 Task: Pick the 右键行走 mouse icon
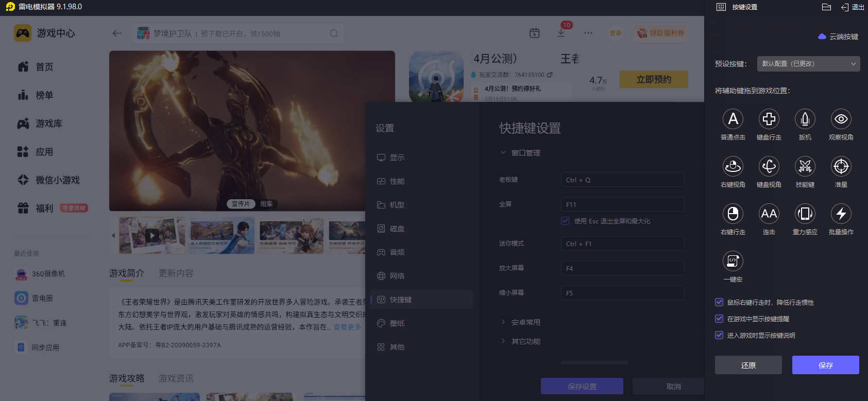pos(733,214)
